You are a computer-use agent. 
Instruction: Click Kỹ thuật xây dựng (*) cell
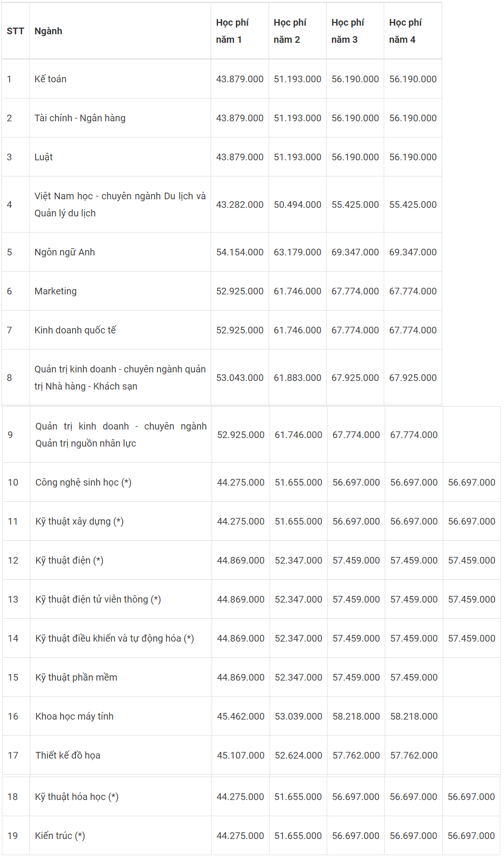coord(121,521)
